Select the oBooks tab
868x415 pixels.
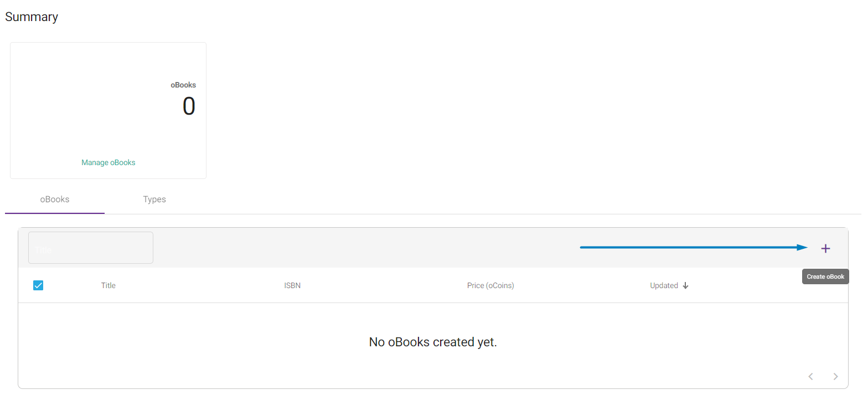point(55,199)
